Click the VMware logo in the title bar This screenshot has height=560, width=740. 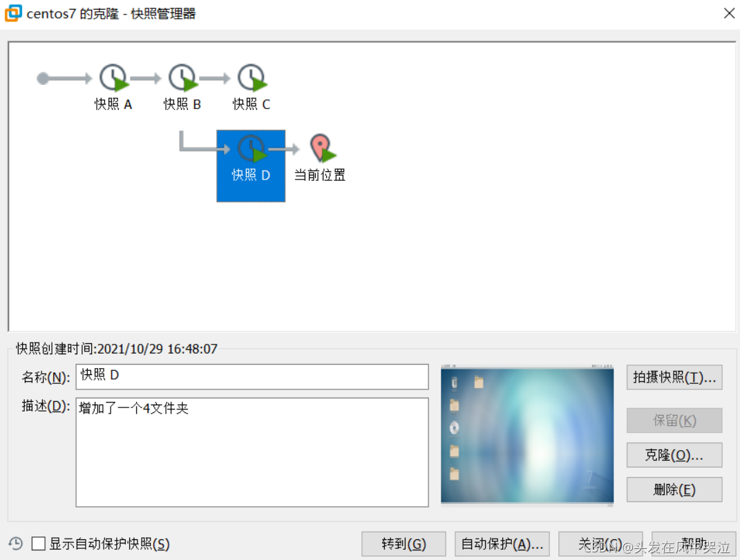pos(12,12)
